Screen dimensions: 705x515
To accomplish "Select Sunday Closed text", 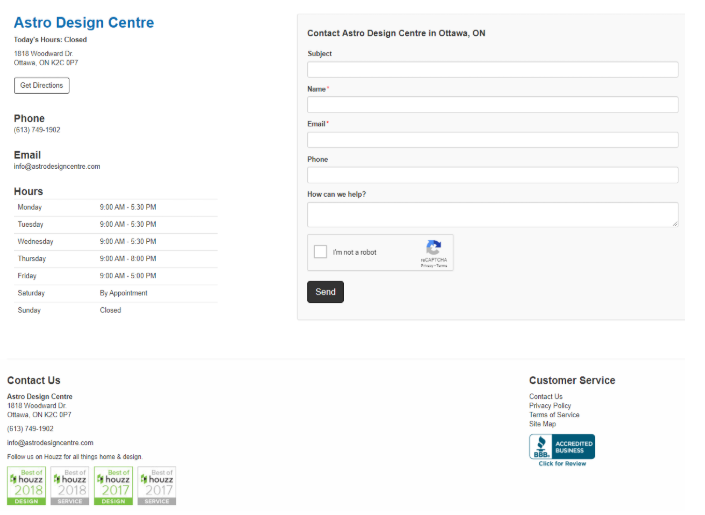I will (x=111, y=310).
